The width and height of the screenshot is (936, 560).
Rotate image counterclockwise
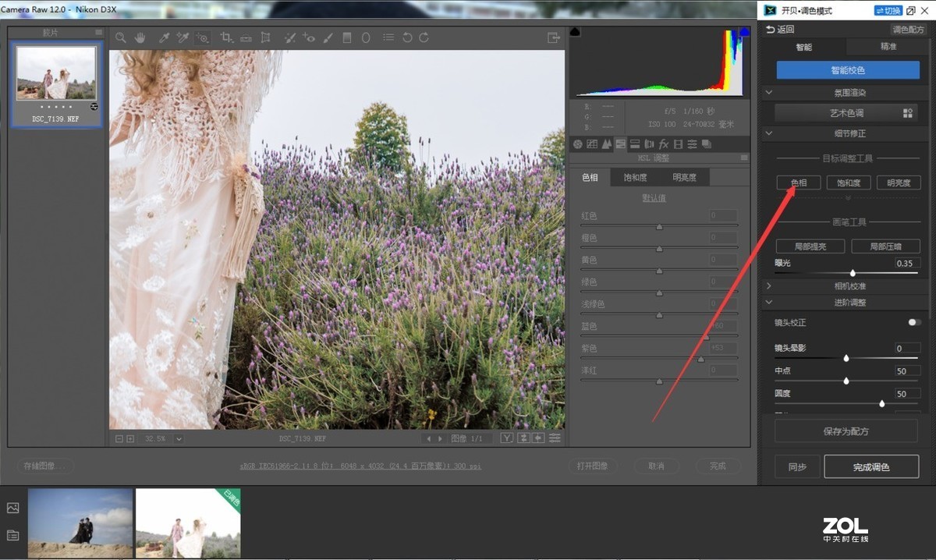point(407,37)
